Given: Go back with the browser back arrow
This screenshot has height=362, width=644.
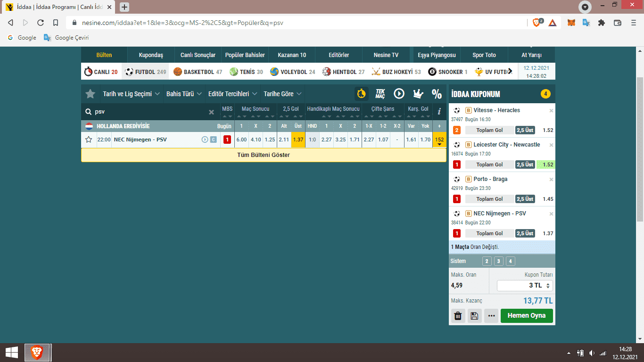Looking at the screenshot, I should [10, 23].
